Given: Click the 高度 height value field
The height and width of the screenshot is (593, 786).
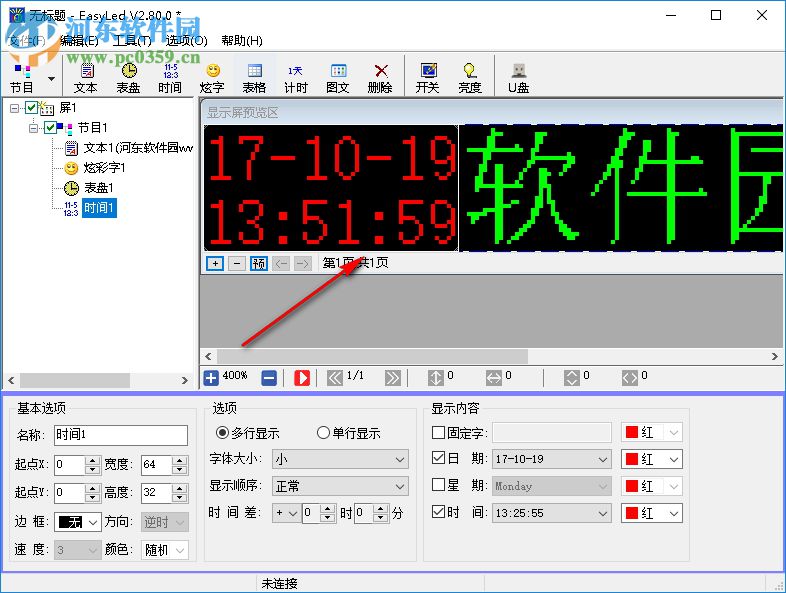Looking at the screenshot, I should (x=156, y=493).
